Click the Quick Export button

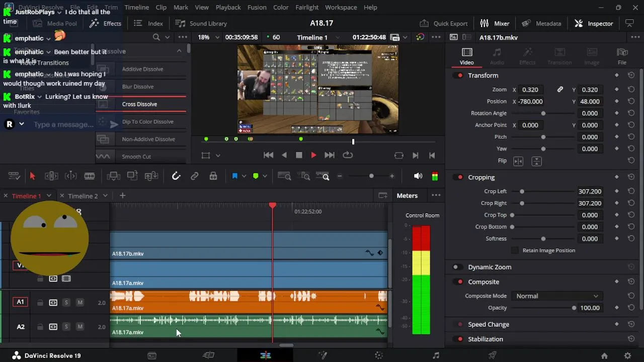tap(444, 24)
